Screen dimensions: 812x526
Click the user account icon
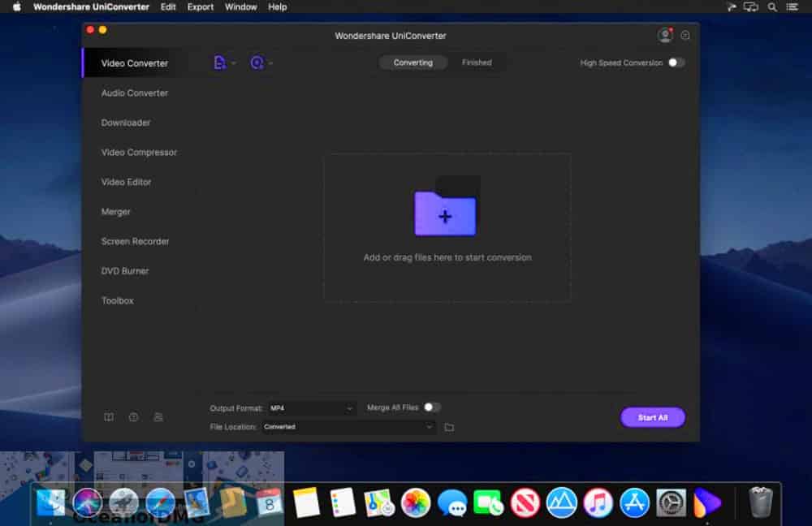tap(665, 35)
